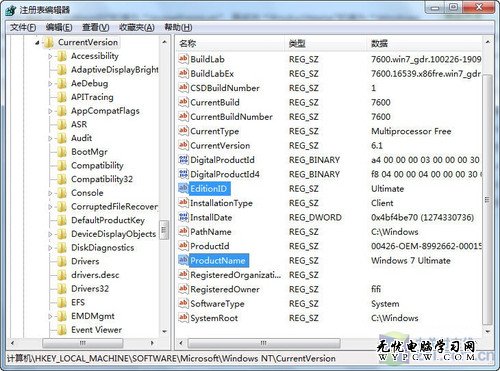Viewport: 500px width, 371px height.
Task: Click the DigitalProductId4 binary icon
Action: click(183, 174)
